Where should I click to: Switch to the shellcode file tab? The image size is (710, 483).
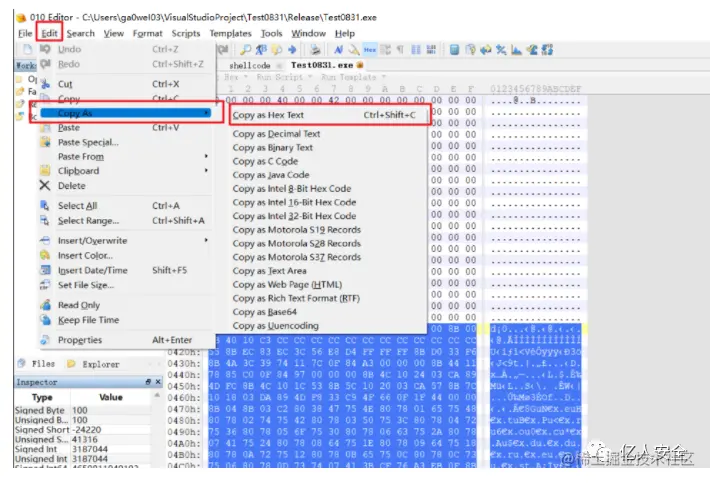tap(249, 66)
